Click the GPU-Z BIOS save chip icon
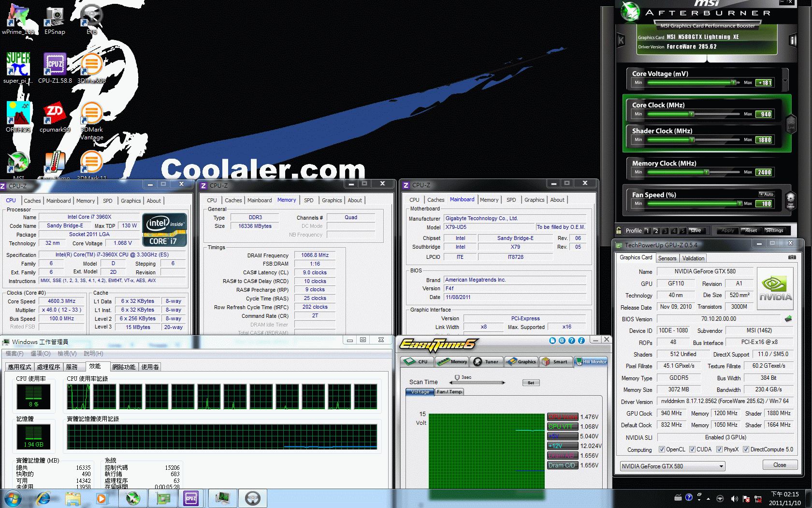 pyautogui.click(x=788, y=319)
